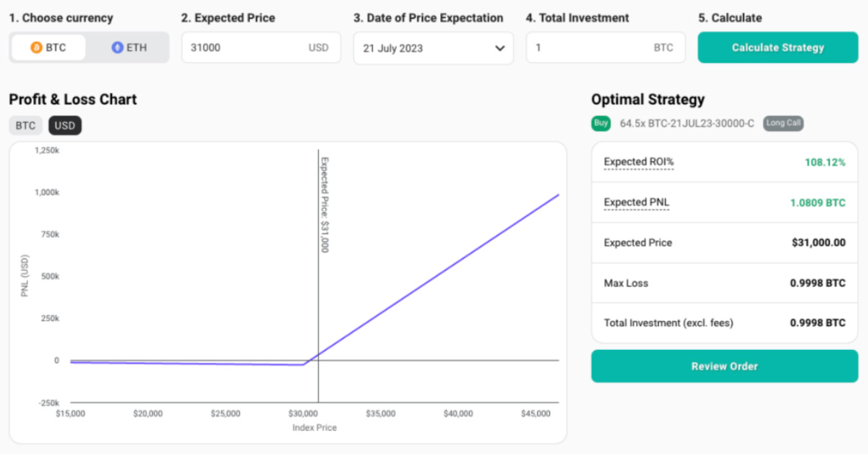Click the Expected ROI% label
The width and height of the screenshot is (868, 454).
(638, 162)
